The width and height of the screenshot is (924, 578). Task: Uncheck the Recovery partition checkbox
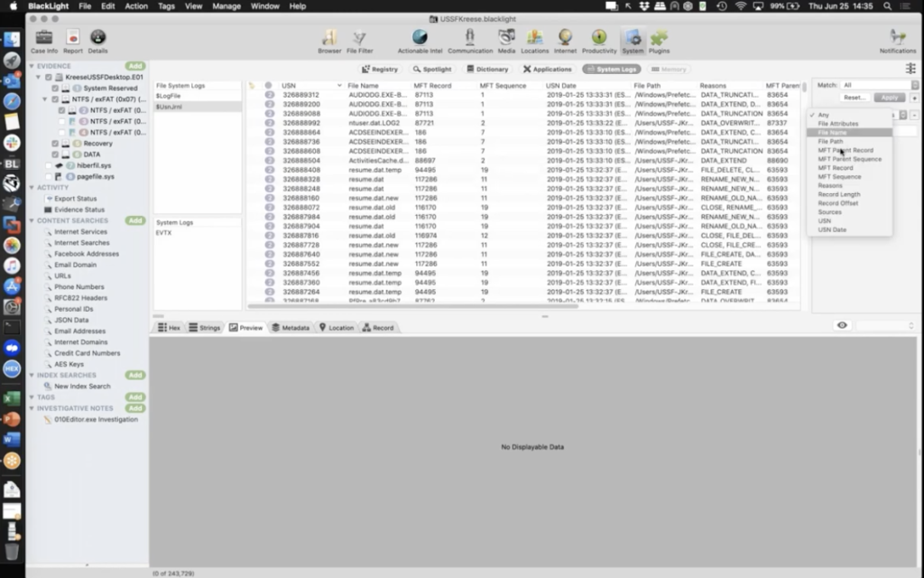(x=55, y=144)
